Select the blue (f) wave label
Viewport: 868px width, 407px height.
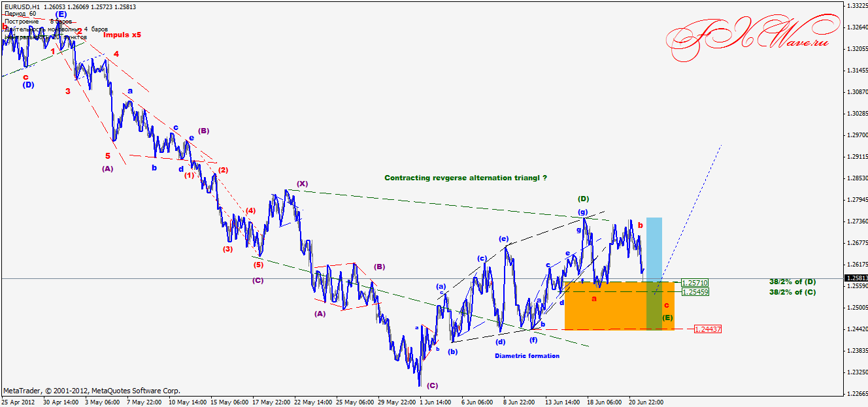[x=533, y=340]
